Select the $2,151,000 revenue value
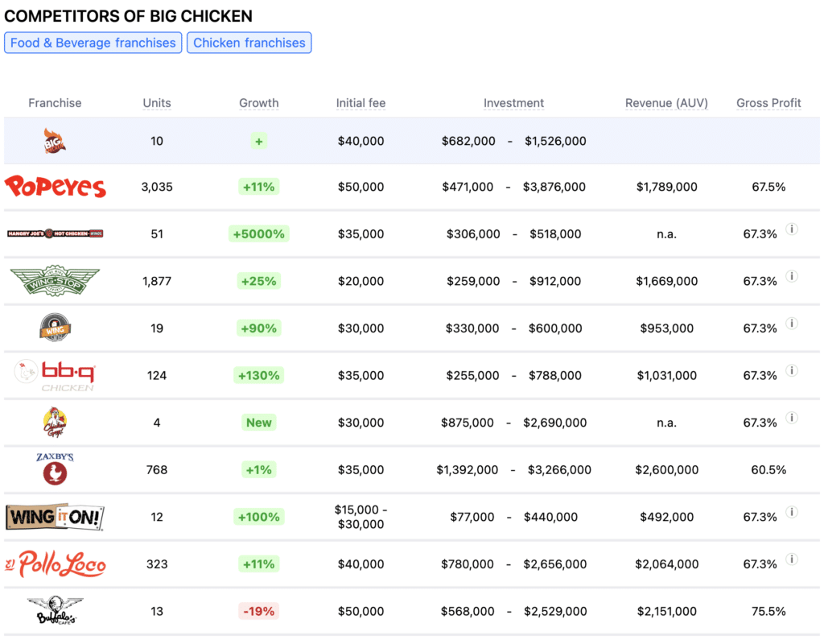824x644 pixels. [666, 612]
